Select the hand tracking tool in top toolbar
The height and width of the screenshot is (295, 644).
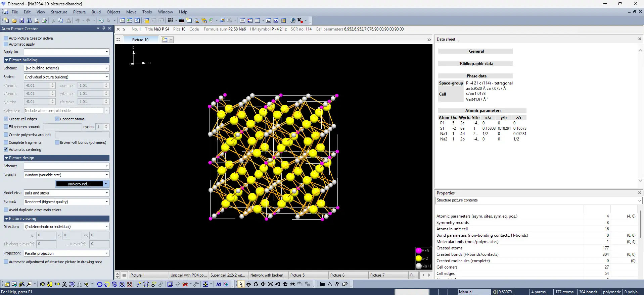(x=101, y=20)
